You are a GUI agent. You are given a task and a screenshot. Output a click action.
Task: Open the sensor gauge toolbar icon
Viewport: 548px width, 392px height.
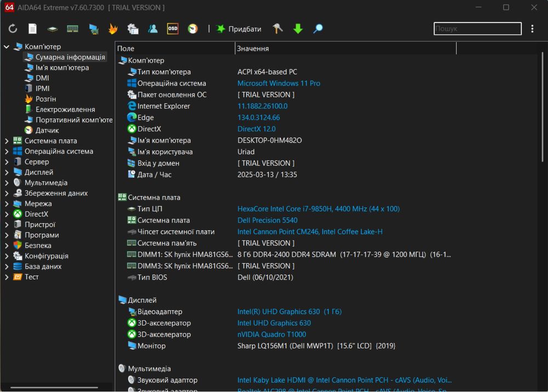[192, 28]
